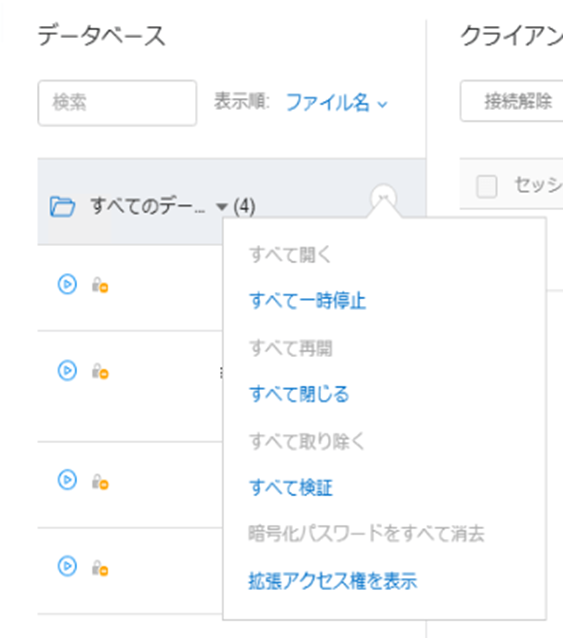Select すべて一時停止 from the menu
This screenshot has width=563, height=638.
click(x=308, y=301)
